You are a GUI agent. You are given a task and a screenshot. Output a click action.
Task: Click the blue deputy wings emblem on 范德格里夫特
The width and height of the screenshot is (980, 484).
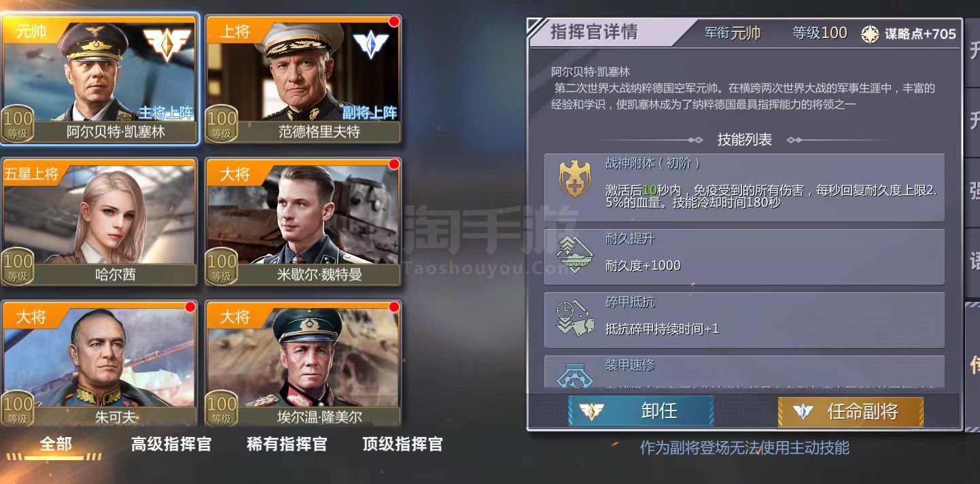tap(371, 46)
